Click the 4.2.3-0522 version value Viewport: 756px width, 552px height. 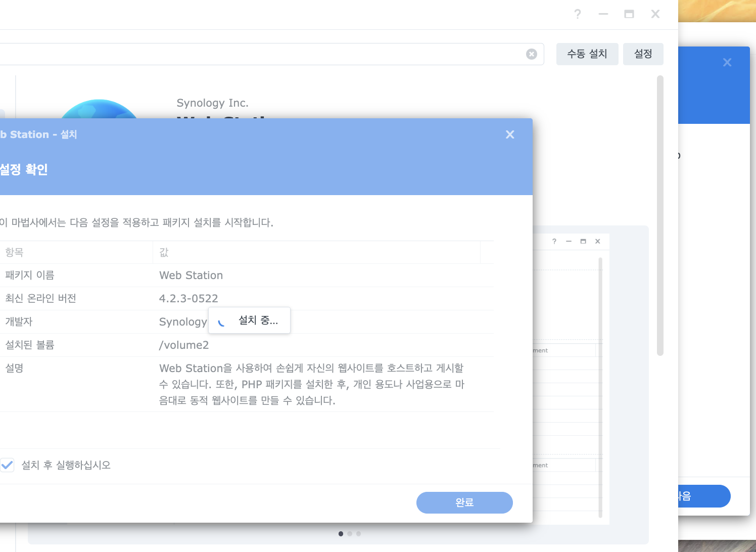tap(188, 299)
